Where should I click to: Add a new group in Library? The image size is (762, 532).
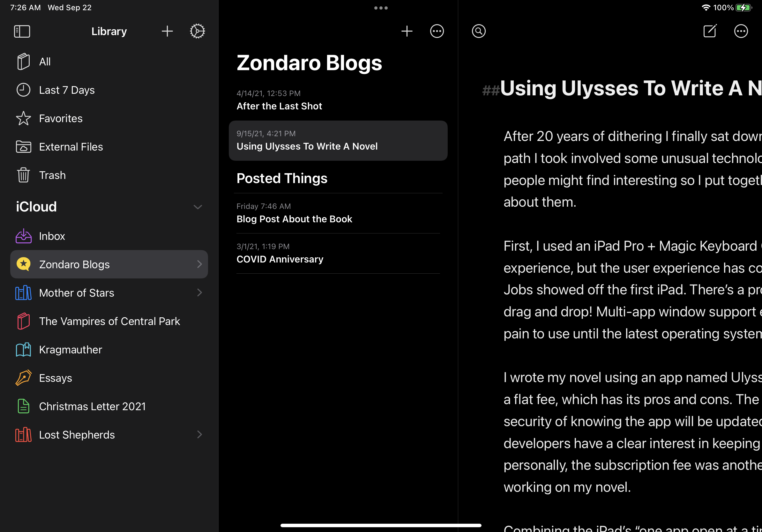pos(167,32)
